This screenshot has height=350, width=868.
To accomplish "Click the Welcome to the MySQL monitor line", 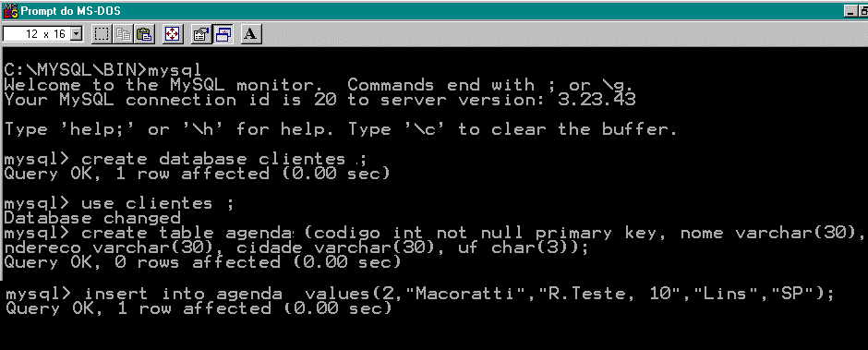I will [x=319, y=85].
